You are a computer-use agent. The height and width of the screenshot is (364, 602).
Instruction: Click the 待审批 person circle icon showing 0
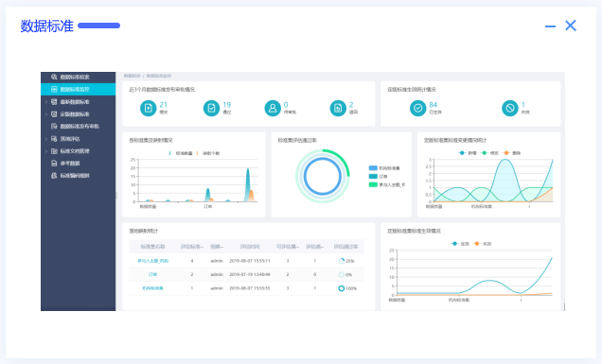click(x=273, y=108)
